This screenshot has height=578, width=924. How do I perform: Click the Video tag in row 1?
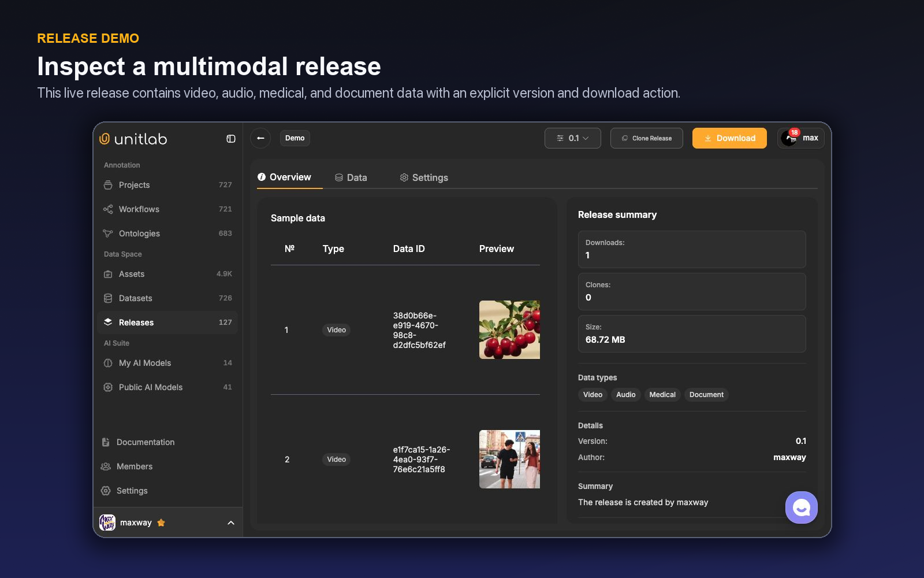coord(336,330)
